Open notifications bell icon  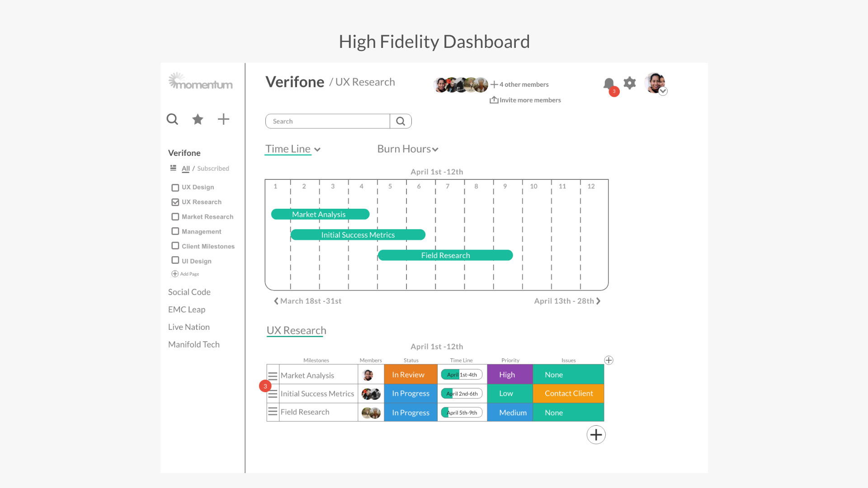click(609, 84)
